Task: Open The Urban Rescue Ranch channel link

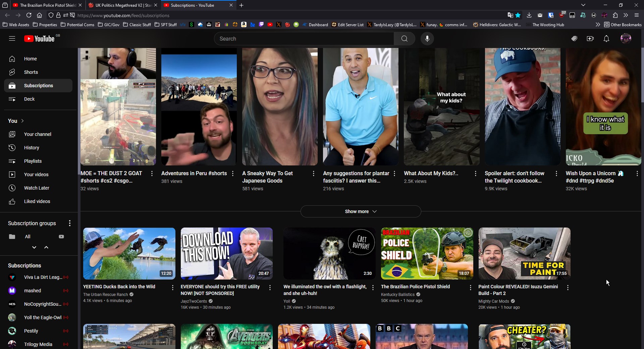Action: (x=105, y=295)
